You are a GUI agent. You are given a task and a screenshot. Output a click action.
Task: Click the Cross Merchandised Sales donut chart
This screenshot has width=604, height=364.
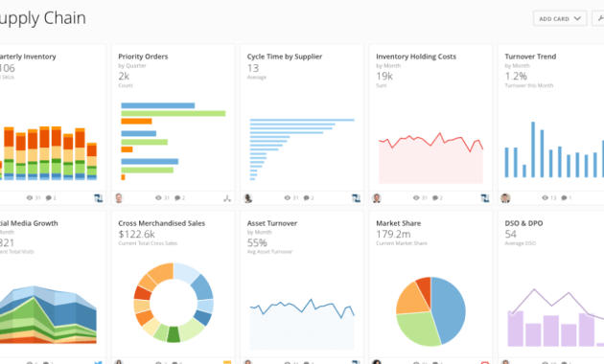point(174,303)
